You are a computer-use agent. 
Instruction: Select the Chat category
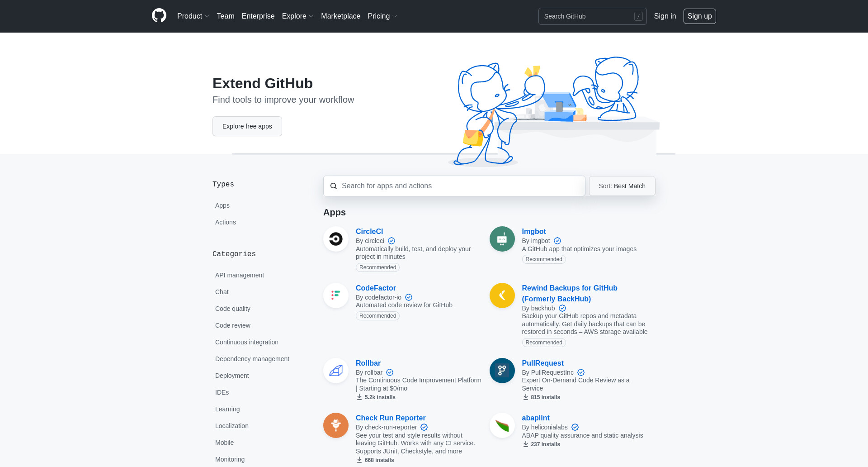click(x=222, y=292)
